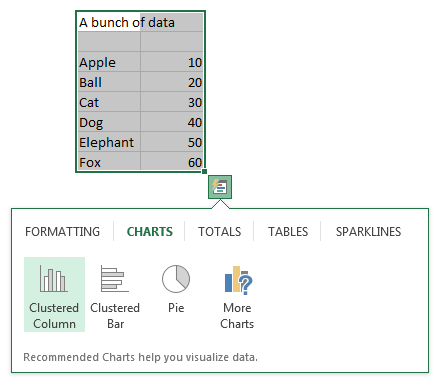
Task: Select the CHARTS tab
Action: coord(150,231)
